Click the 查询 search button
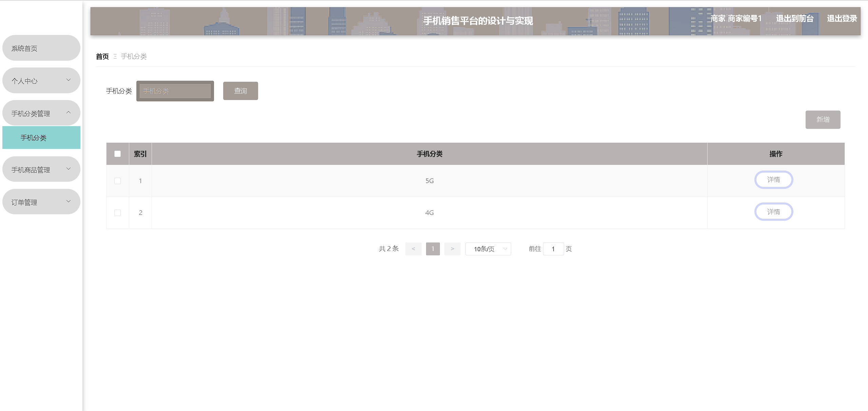This screenshot has height=411, width=868. (240, 91)
